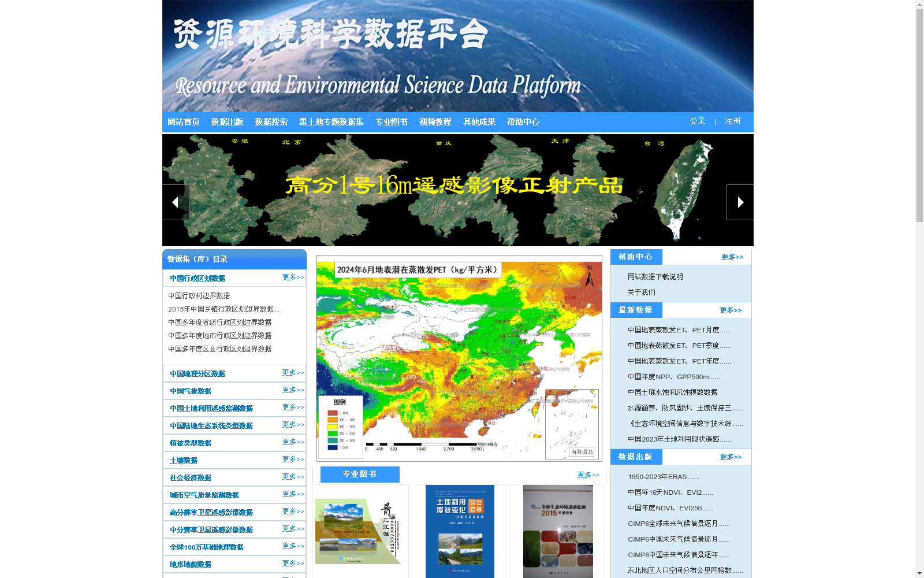
Task: Open the 中分辨率卫星遥感影像数据 category
Action: pyautogui.click(x=211, y=530)
